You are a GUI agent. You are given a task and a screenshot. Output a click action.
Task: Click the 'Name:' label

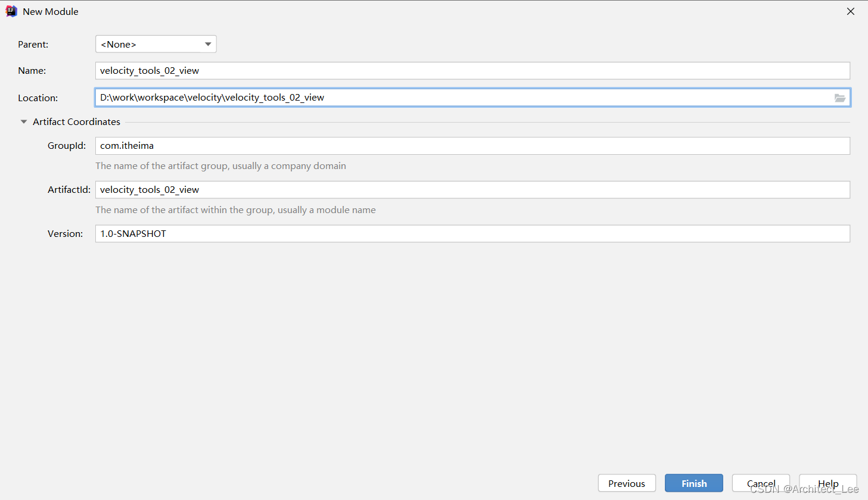tap(32, 71)
